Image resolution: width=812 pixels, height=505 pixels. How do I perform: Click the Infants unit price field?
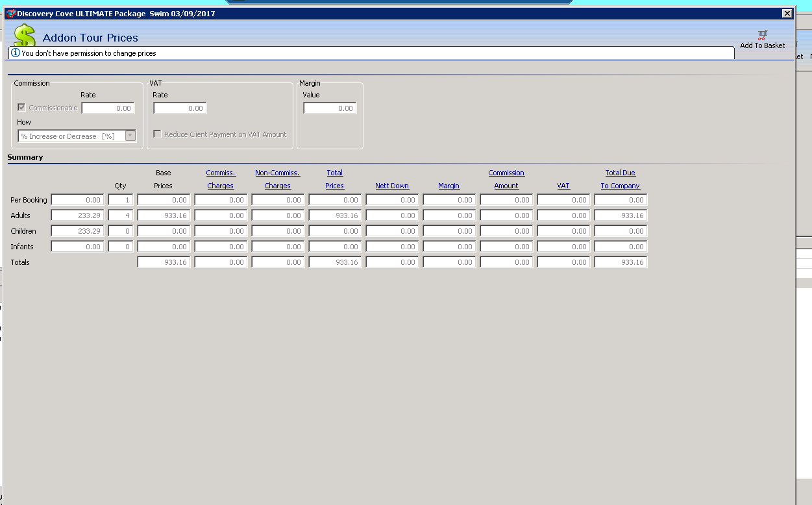(77, 247)
